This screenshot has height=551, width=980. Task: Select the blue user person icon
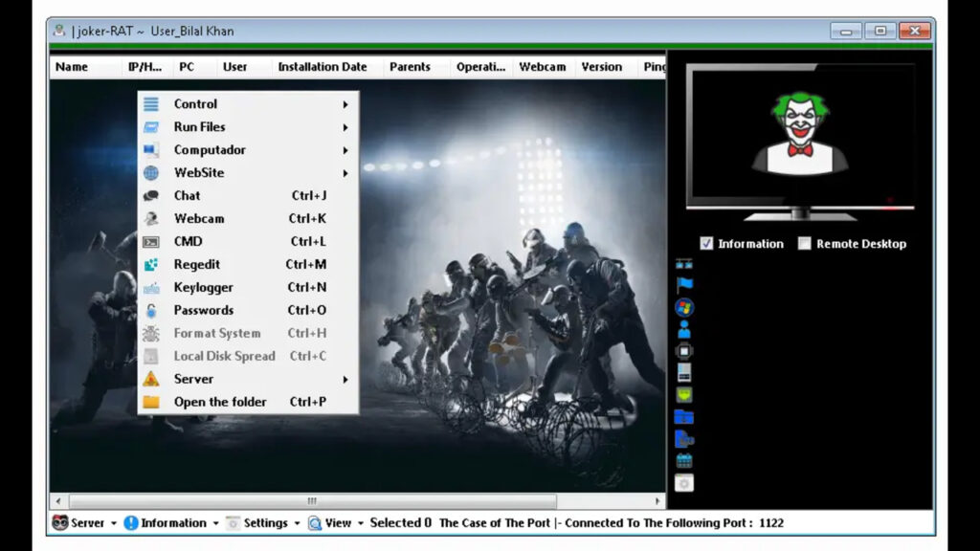coord(684,329)
